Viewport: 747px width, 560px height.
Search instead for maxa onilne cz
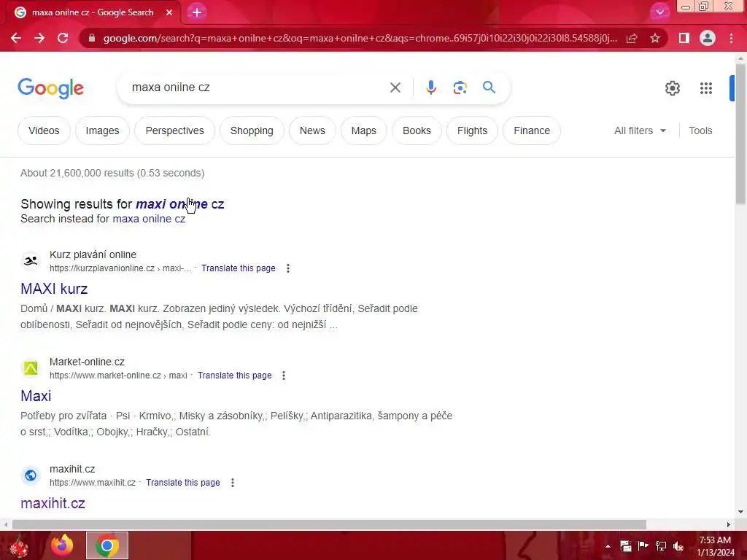tap(149, 219)
